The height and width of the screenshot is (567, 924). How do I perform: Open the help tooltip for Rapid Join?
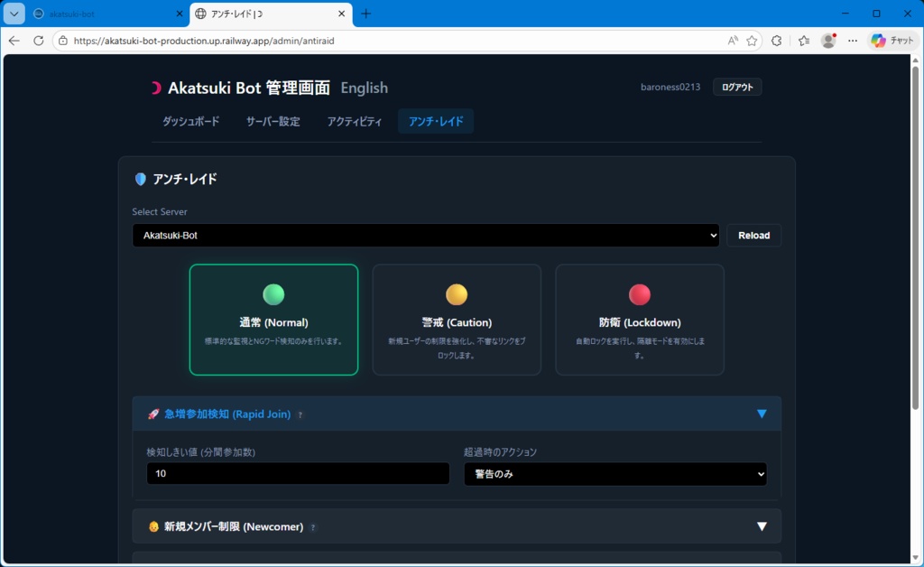click(301, 414)
